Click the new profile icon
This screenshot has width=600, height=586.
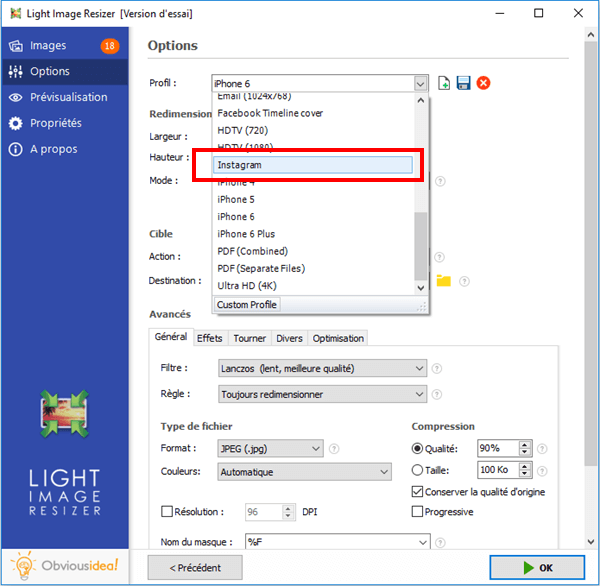[444, 83]
